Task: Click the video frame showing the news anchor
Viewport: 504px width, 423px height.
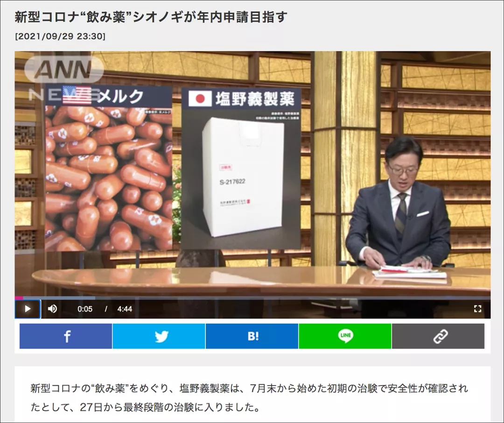Action: click(x=252, y=174)
